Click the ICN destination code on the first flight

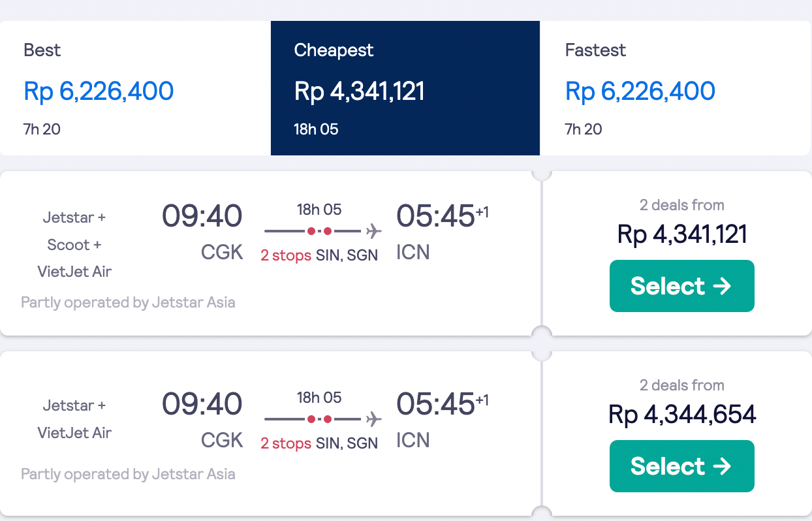pos(413,253)
